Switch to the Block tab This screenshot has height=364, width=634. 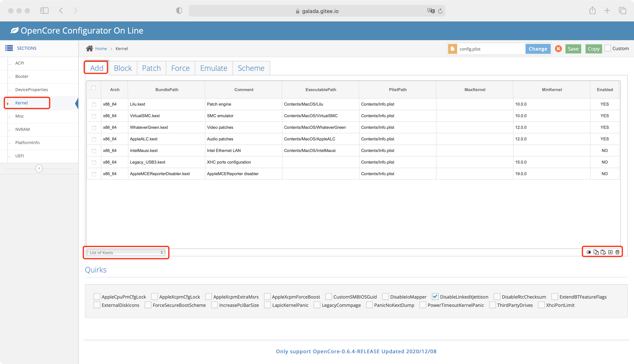click(x=123, y=68)
